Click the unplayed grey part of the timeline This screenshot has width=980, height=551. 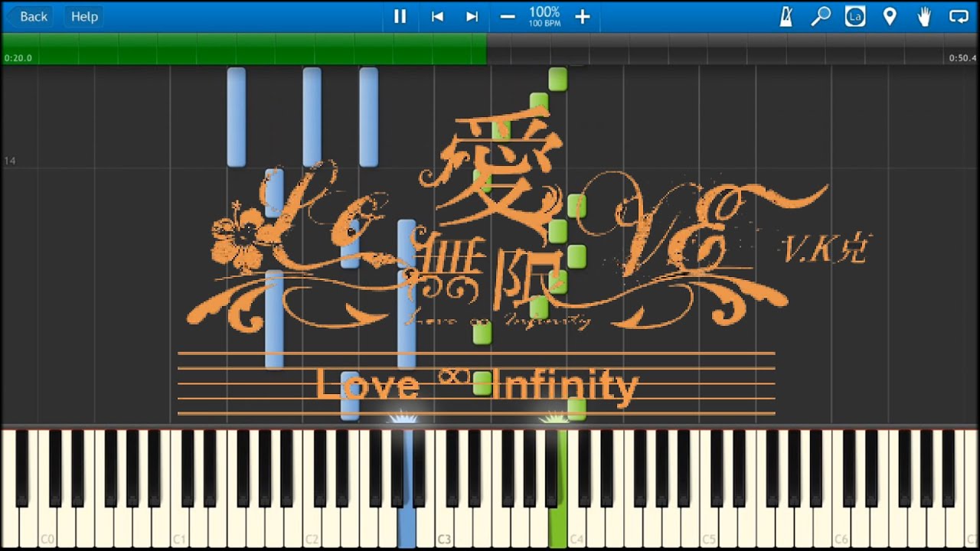(x=732, y=49)
